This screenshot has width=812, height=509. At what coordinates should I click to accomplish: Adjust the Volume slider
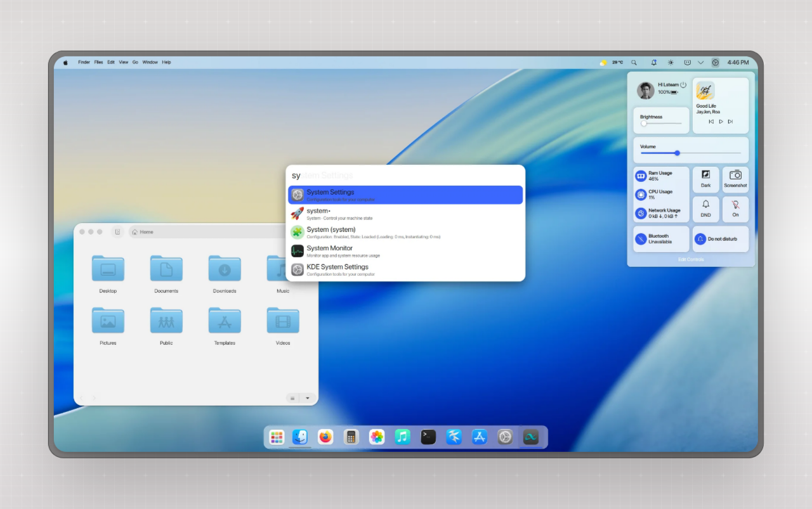coord(677,153)
